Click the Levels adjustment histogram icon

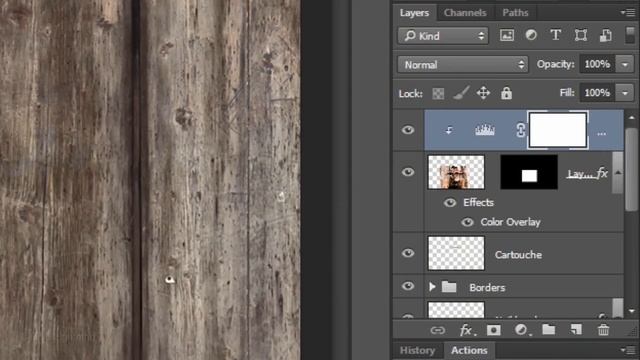pos(485,130)
